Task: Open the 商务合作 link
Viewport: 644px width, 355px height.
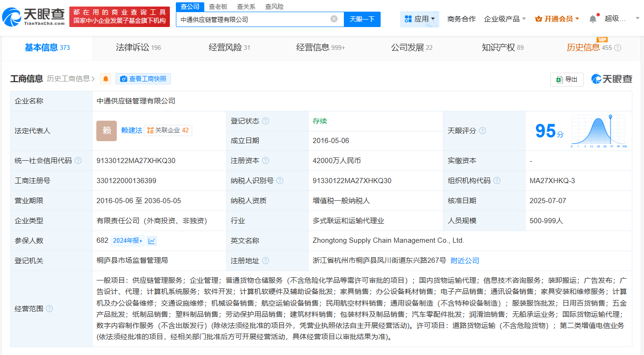Action: (x=461, y=19)
